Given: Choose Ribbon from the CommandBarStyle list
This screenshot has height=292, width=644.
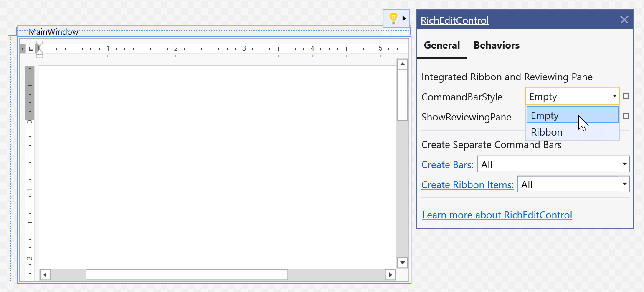Looking at the screenshot, I should tap(547, 132).
